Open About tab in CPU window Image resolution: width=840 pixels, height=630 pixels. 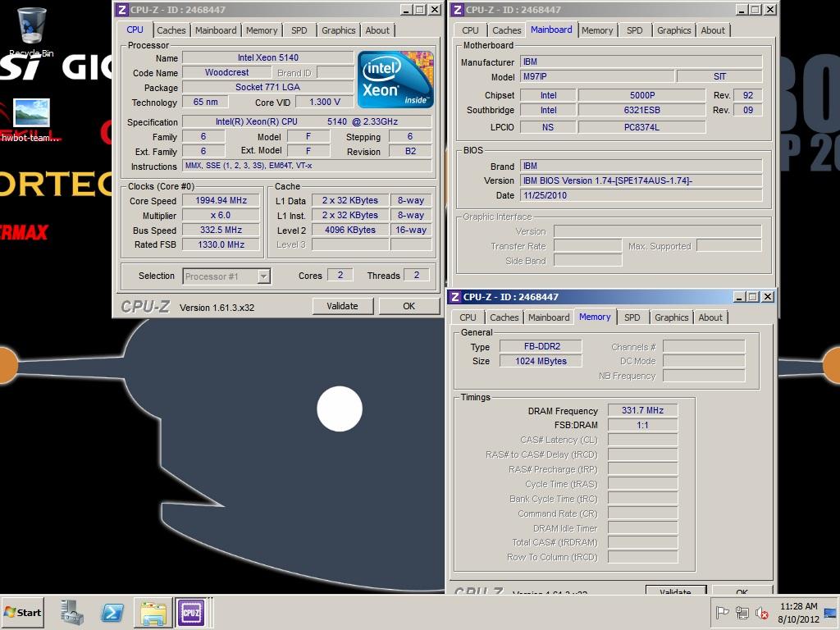pos(377,30)
